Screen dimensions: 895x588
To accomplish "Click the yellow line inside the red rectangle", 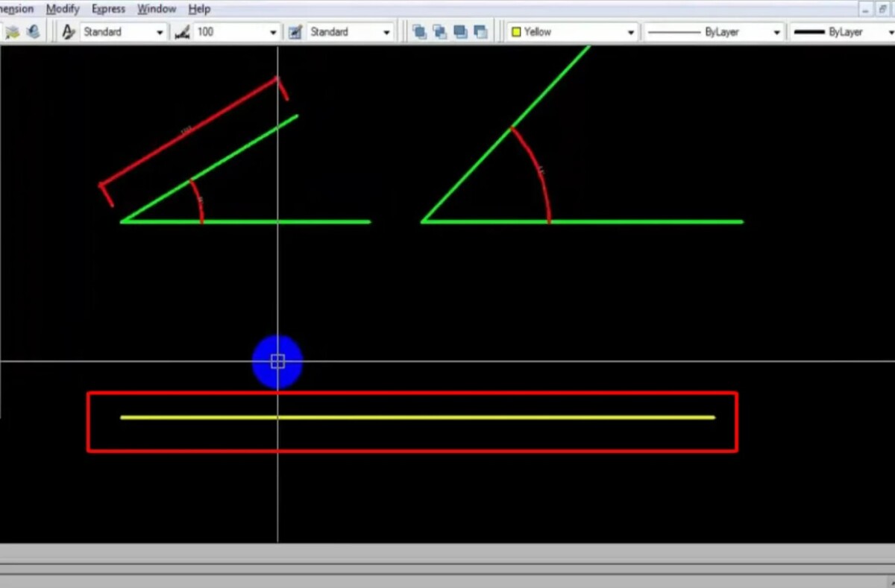I will click(x=418, y=417).
